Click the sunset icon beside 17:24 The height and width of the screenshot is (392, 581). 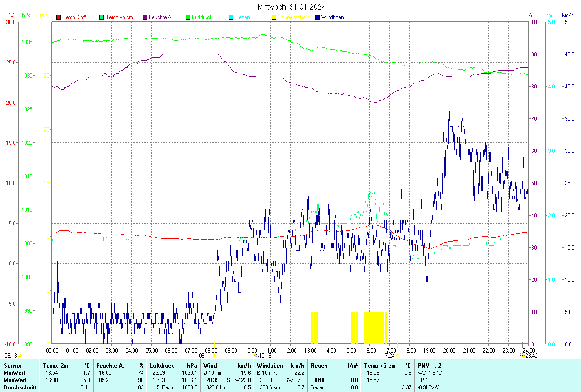pos(398,356)
